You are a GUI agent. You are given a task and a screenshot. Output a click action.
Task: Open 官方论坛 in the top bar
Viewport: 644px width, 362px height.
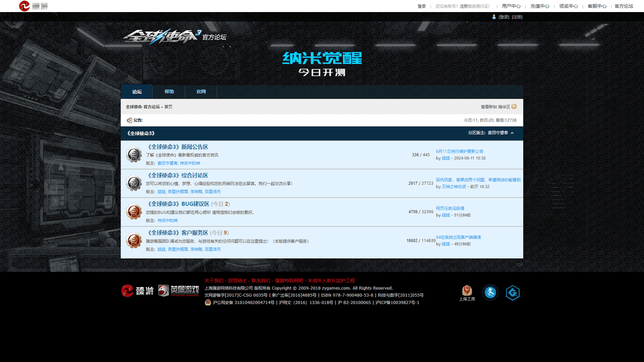click(624, 6)
